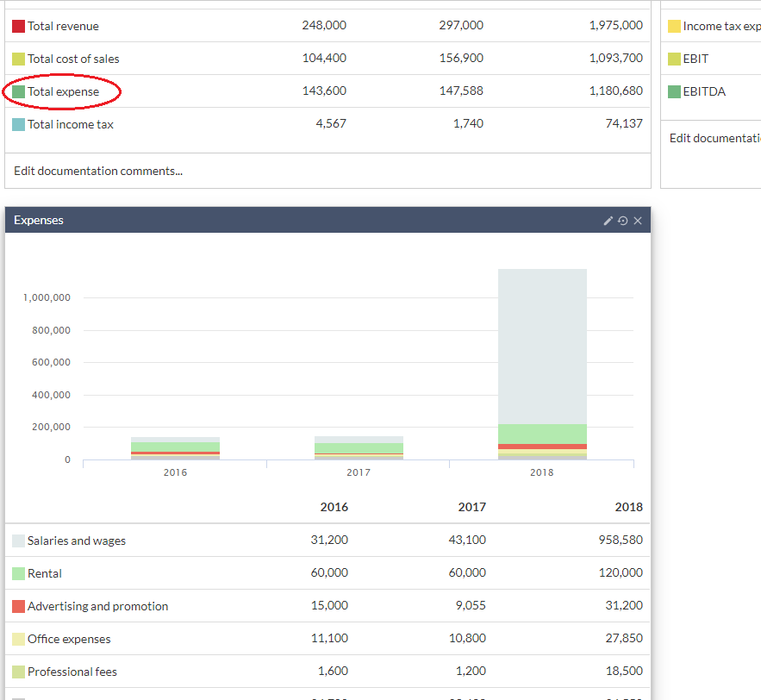761x700 pixels.
Task: Click the EBITDA label
Action: pyautogui.click(x=704, y=91)
